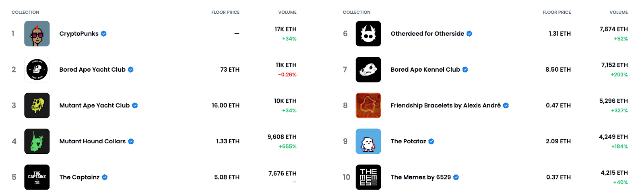Open Otherdeed for Otherside koda icon

[x=368, y=34]
